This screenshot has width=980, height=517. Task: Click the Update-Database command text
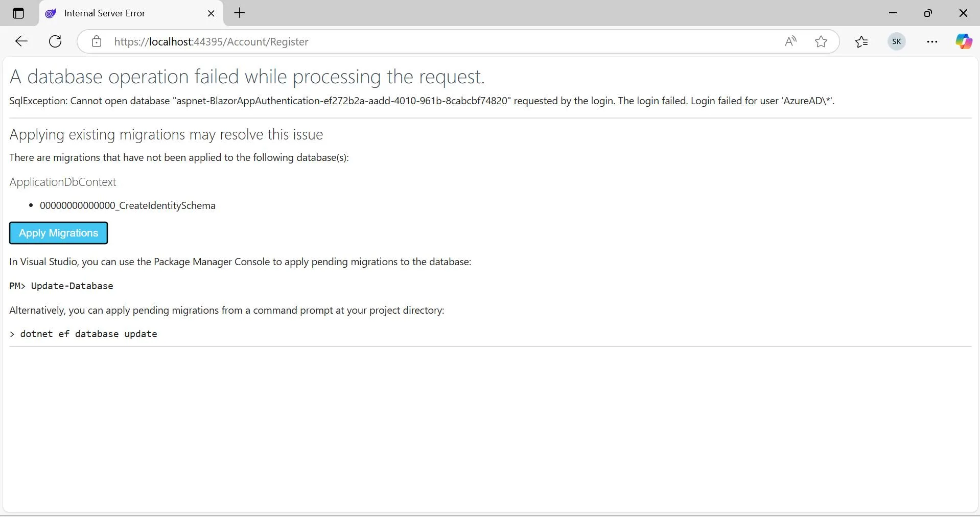(72, 286)
